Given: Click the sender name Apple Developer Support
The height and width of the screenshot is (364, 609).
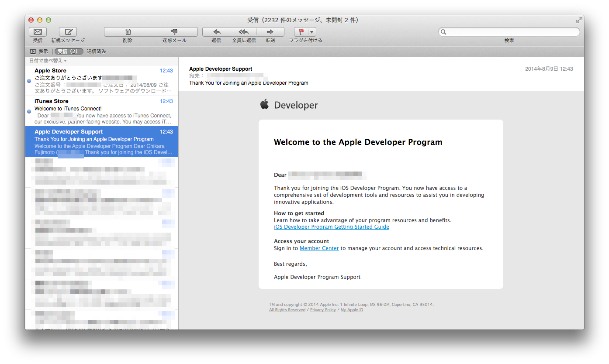Looking at the screenshot, I should [x=221, y=69].
